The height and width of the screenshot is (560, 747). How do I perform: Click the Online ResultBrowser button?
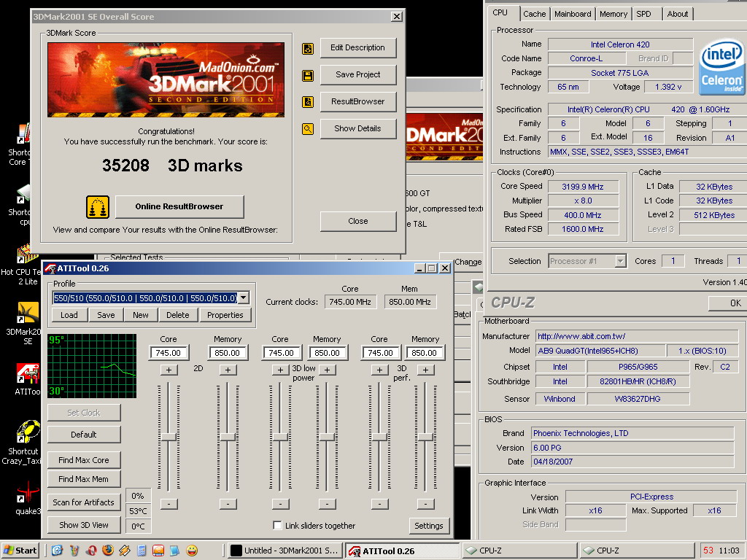[179, 206]
